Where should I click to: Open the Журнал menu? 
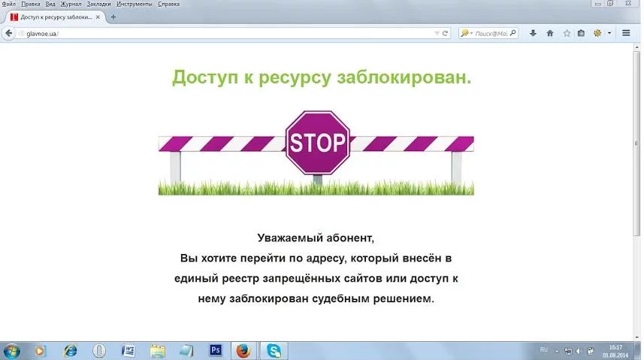click(71, 4)
